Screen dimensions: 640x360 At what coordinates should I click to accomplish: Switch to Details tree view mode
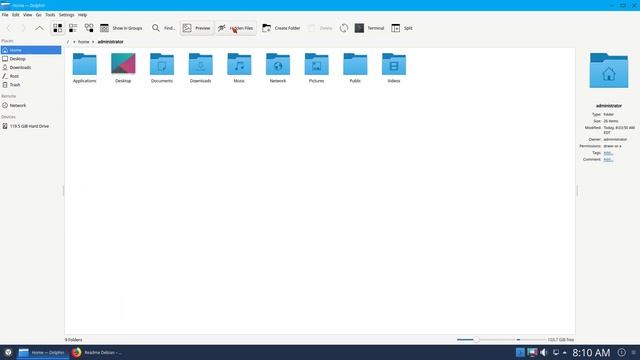89,28
